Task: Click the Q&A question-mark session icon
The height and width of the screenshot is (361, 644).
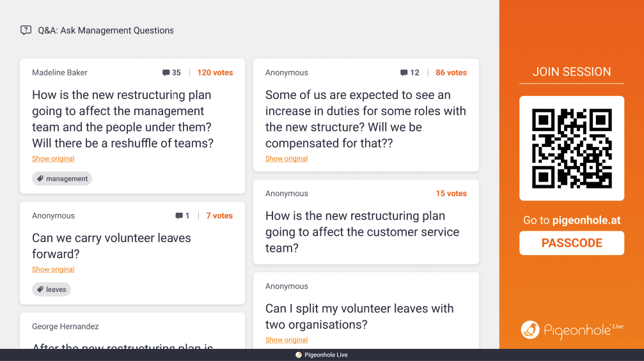Action: point(26,30)
